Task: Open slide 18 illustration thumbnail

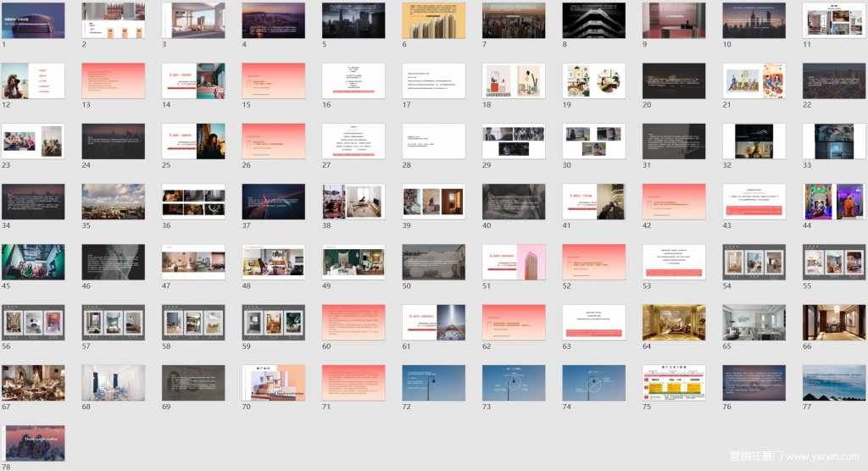Action: tap(514, 80)
